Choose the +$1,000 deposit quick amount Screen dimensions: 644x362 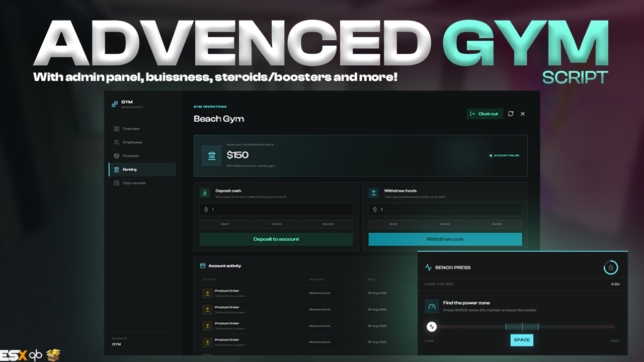[x=276, y=224]
